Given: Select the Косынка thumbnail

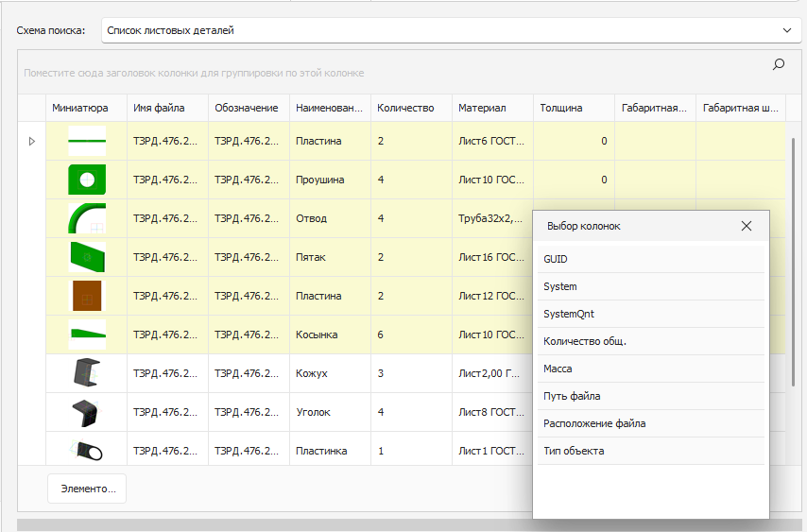Looking at the screenshot, I should pyautogui.click(x=87, y=335).
